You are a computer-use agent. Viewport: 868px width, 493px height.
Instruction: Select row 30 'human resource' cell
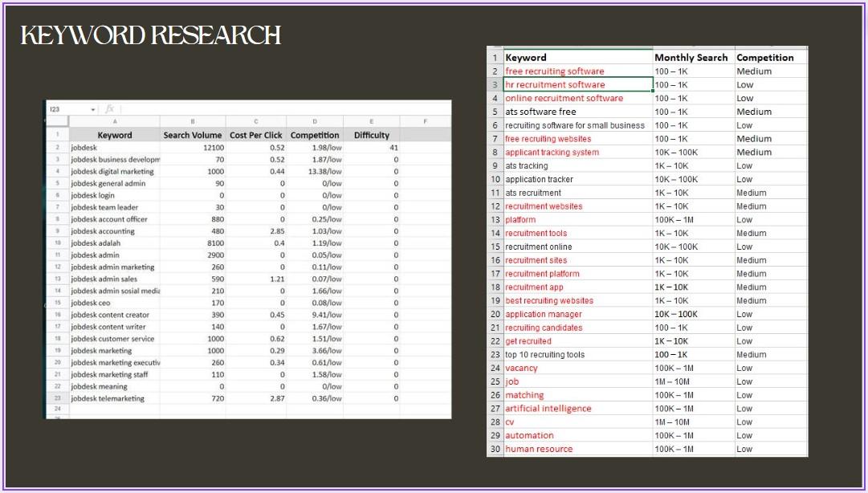pyautogui.click(x=539, y=449)
